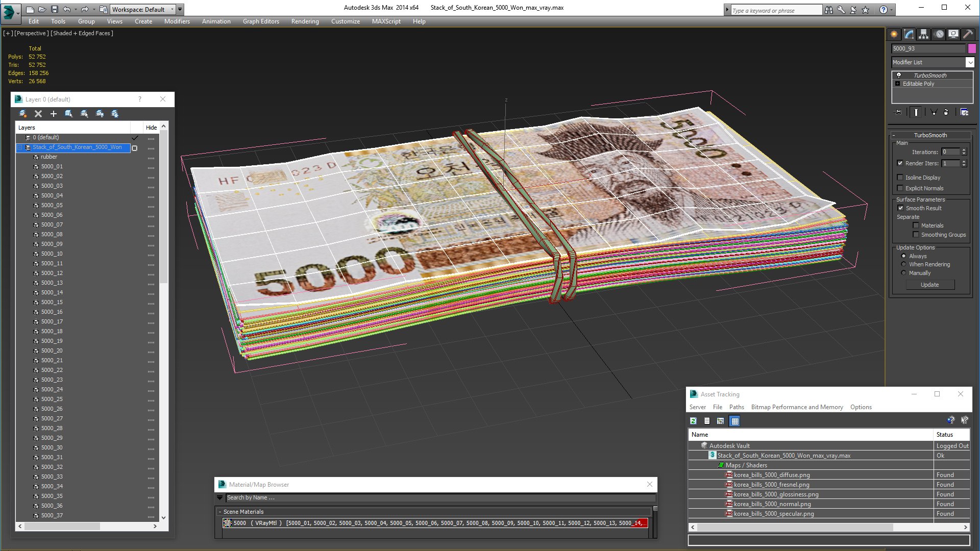The width and height of the screenshot is (980, 551).
Task: Click the tree view icon in Asset Tracking
Action: coord(721,421)
